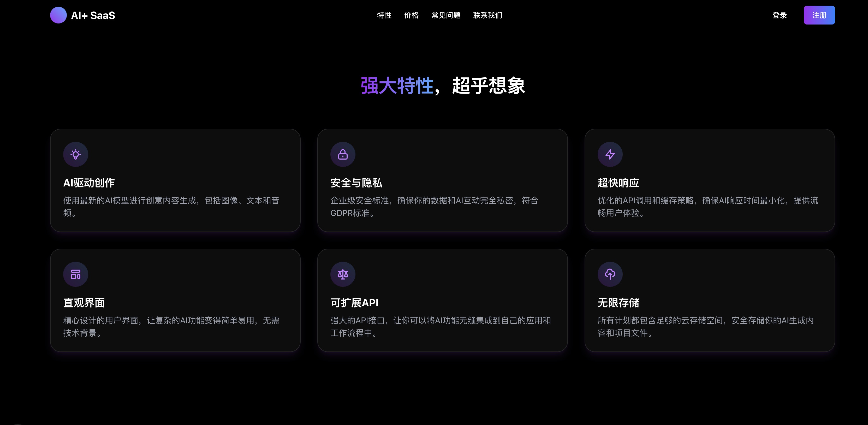The height and width of the screenshot is (425, 868).
Task: Click the 可扩展API card title
Action: pos(354,303)
